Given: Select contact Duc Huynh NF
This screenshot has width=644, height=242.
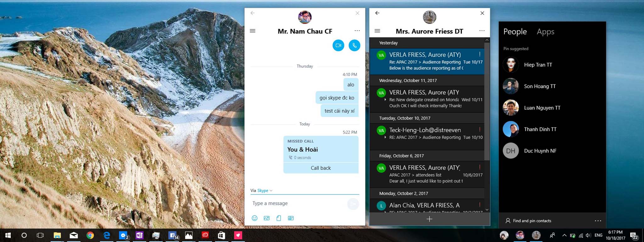Looking at the screenshot, I should point(552,151).
